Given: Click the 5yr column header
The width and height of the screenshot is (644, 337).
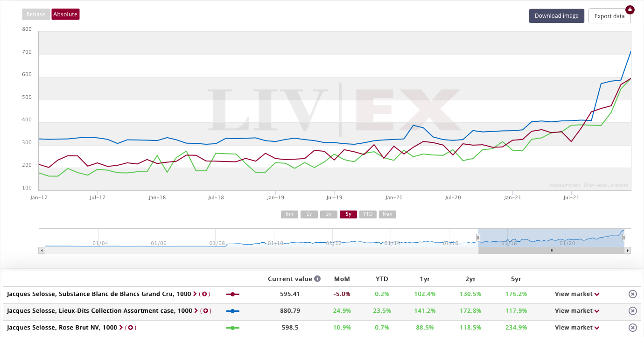Looking at the screenshot, I should [516, 279].
